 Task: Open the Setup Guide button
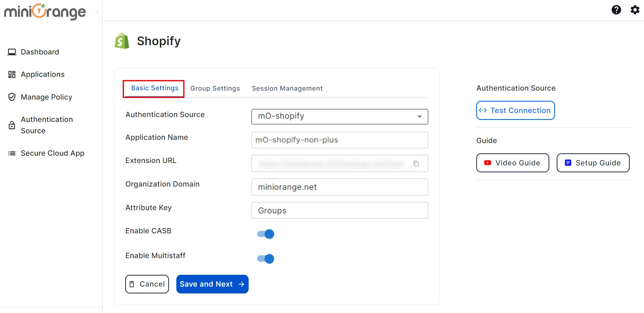(x=593, y=163)
